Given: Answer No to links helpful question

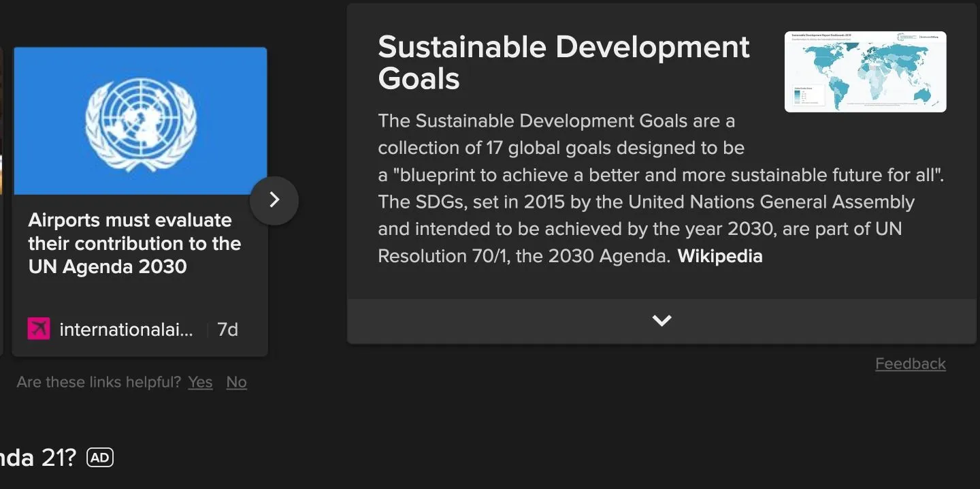Looking at the screenshot, I should pyautogui.click(x=236, y=382).
